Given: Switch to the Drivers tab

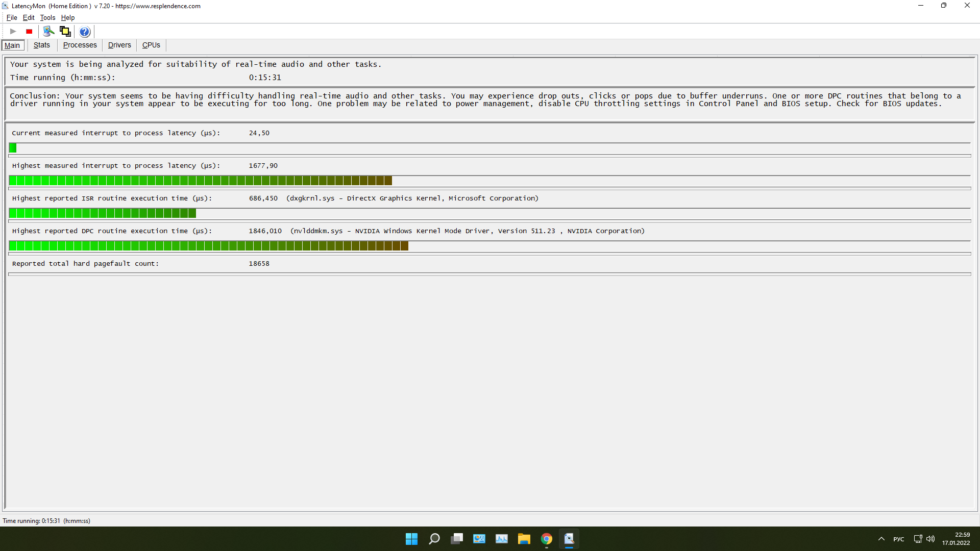Looking at the screenshot, I should tap(119, 45).
